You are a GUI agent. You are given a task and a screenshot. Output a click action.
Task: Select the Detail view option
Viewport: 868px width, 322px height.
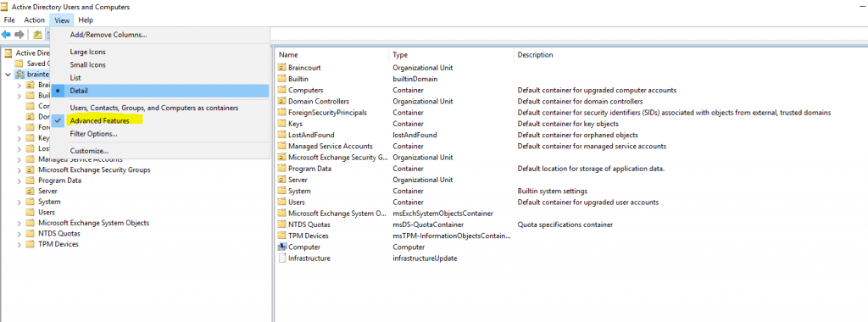coord(159,91)
